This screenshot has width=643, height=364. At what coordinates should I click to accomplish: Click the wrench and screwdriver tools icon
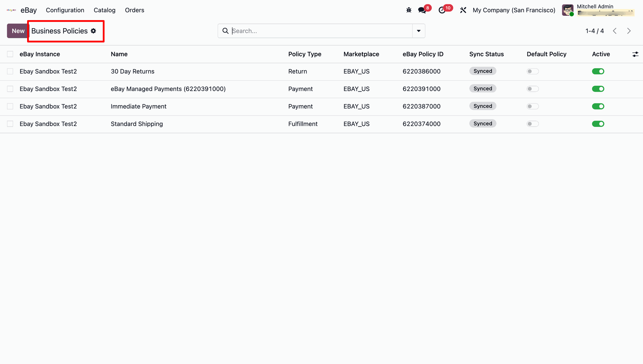tap(463, 10)
